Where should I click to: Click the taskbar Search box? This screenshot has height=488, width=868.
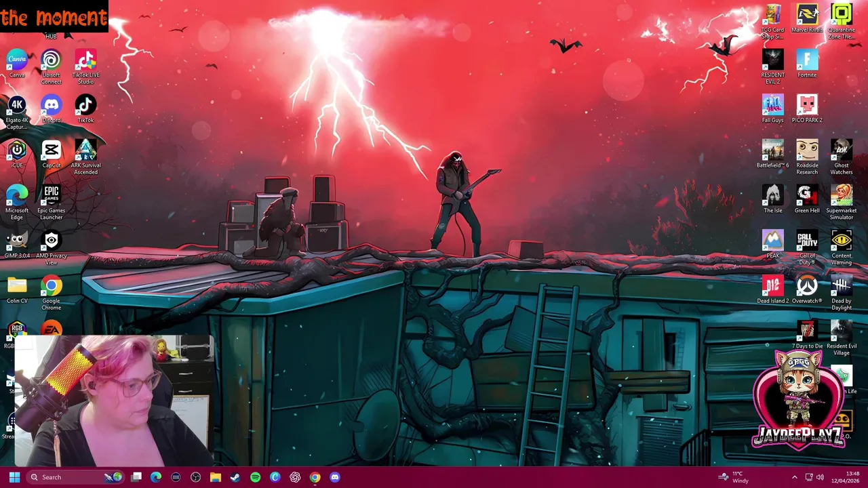pos(75,477)
